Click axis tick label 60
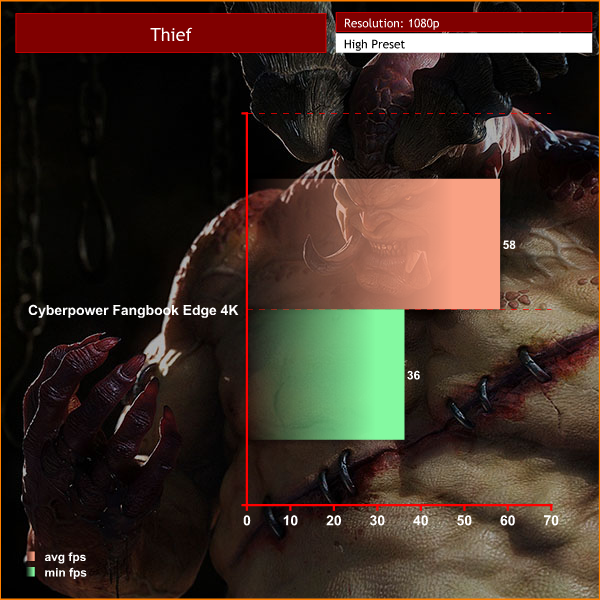The height and width of the screenshot is (600, 600). click(507, 520)
